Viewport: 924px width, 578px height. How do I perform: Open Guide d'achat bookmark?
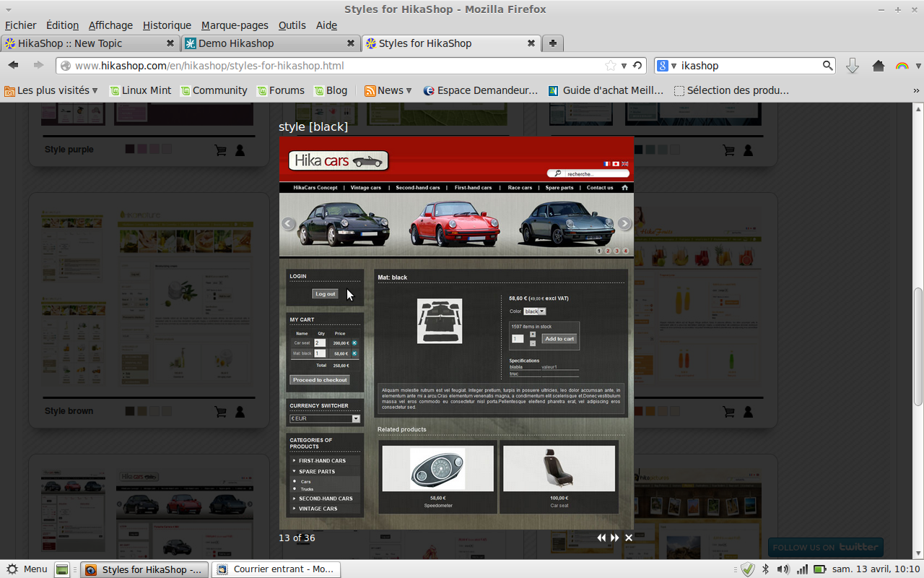606,90
